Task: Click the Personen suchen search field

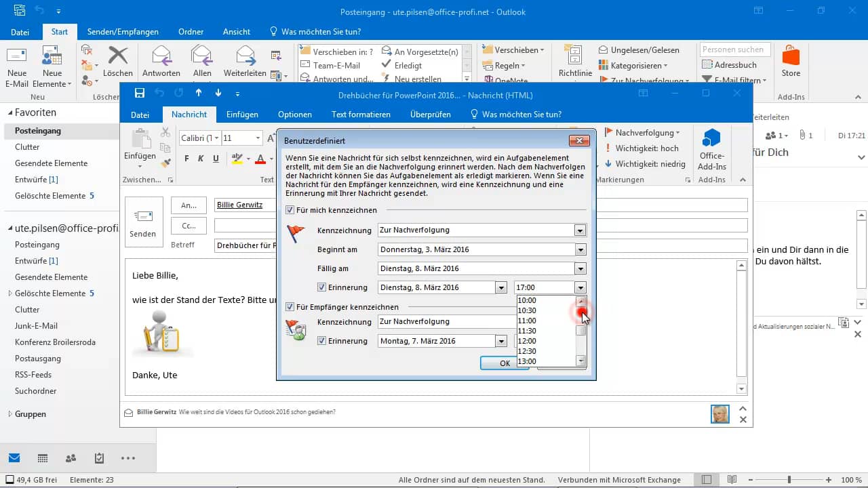Action: [735, 49]
